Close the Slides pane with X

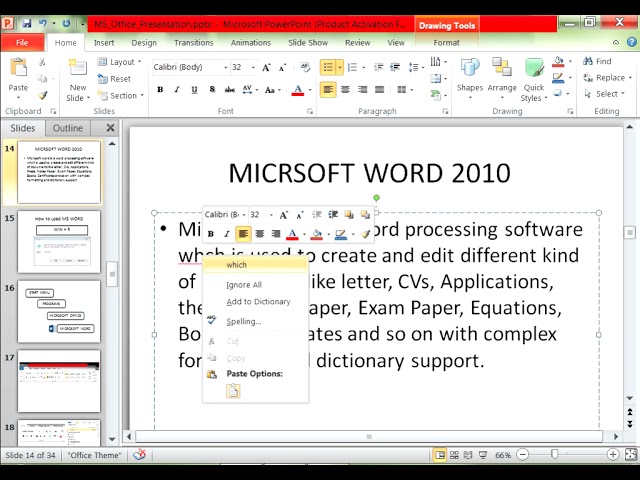[110, 128]
